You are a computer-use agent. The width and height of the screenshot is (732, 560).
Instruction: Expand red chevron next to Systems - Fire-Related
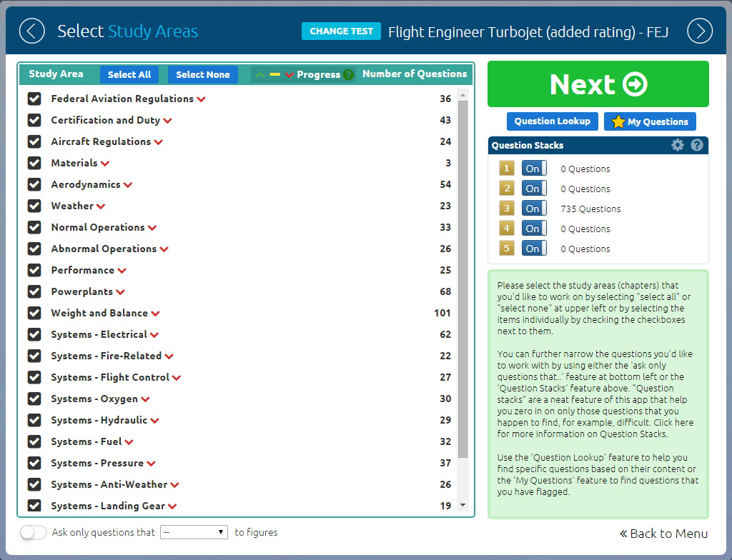[x=169, y=356]
